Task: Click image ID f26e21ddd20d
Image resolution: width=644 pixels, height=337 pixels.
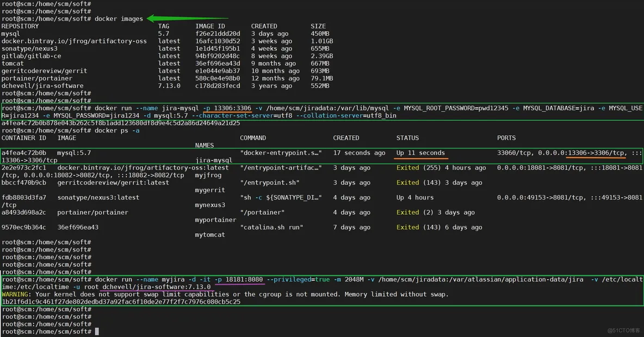Action: pos(218,34)
